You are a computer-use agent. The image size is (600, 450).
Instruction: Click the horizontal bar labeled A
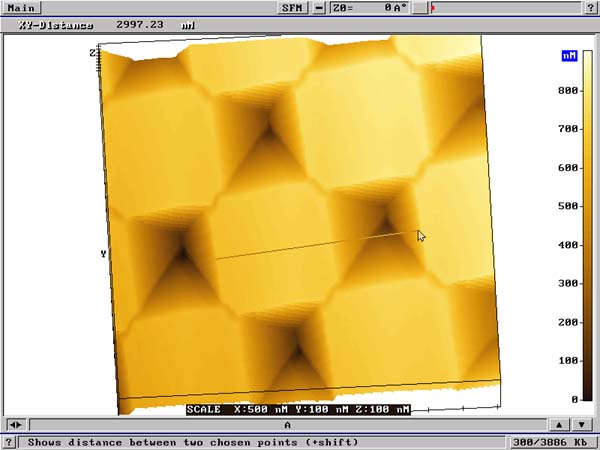[287, 425]
